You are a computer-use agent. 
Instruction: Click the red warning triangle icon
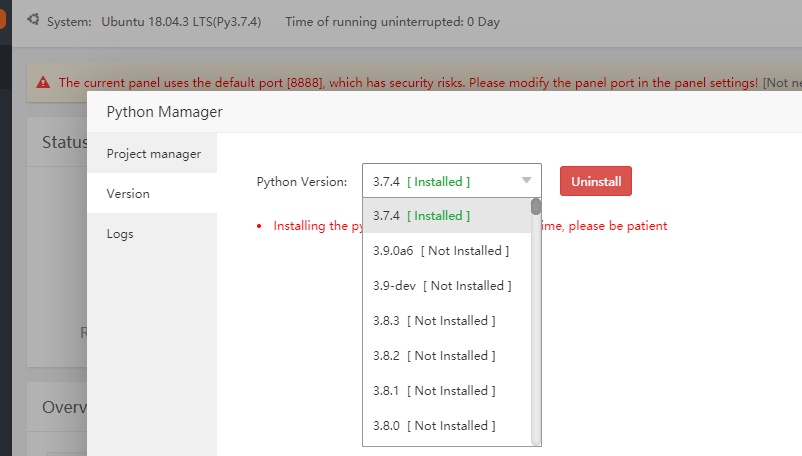point(44,82)
